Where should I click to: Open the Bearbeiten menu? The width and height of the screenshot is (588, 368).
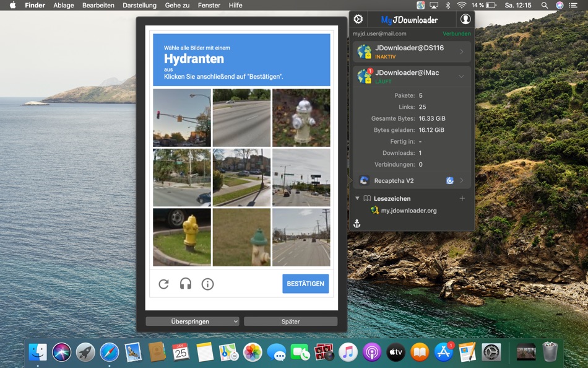coord(98,5)
